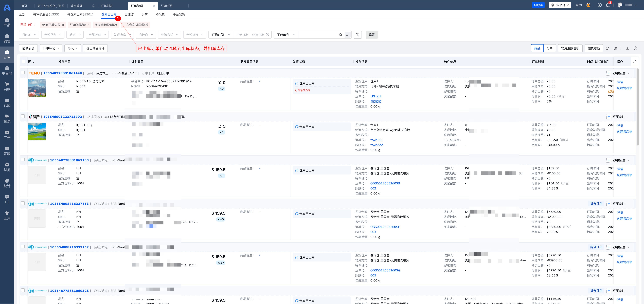
Task: Check order 103554008716337152 checkbox
Action: (x=23, y=247)
